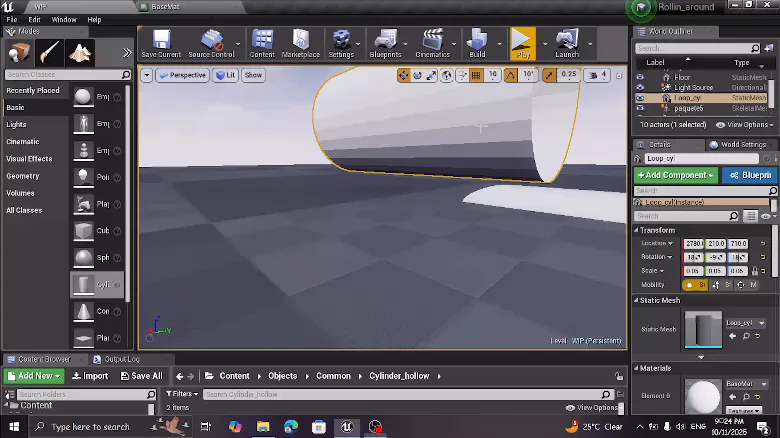The width and height of the screenshot is (780, 438).
Task: Toggle scale snapping icon
Action: [549, 75]
